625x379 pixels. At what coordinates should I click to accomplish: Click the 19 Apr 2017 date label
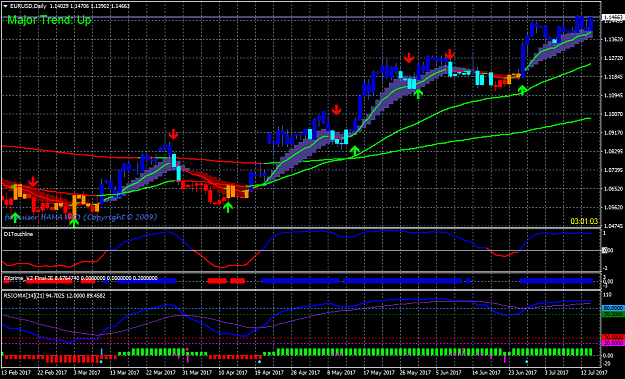tap(269, 373)
